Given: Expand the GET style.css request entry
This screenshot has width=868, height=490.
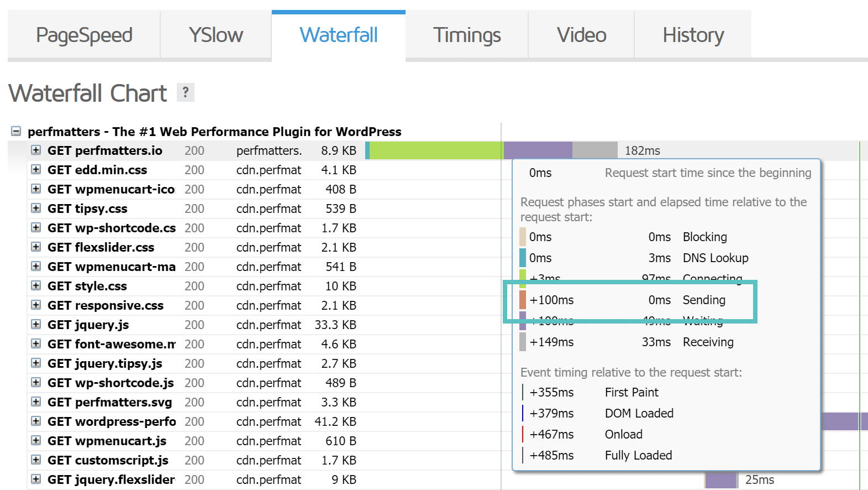Looking at the screenshot, I should (x=36, y=286).
